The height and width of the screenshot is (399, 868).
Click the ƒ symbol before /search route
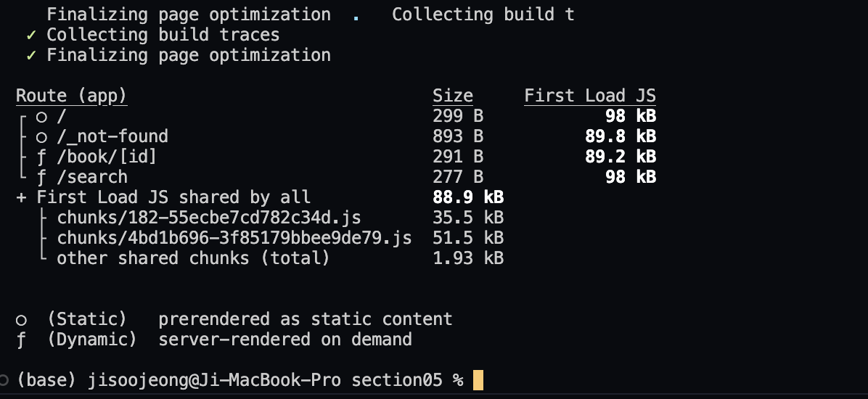coord(41,178)
